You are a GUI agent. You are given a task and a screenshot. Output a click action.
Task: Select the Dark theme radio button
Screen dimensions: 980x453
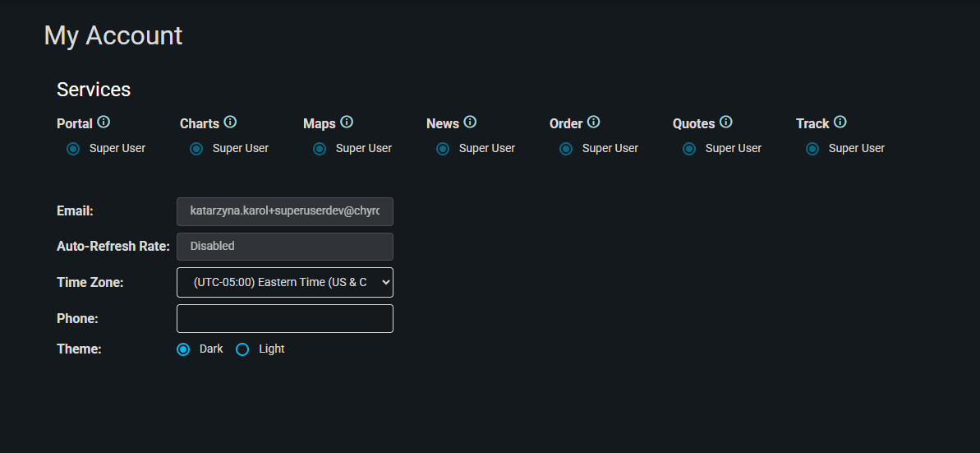pos(183,349)
